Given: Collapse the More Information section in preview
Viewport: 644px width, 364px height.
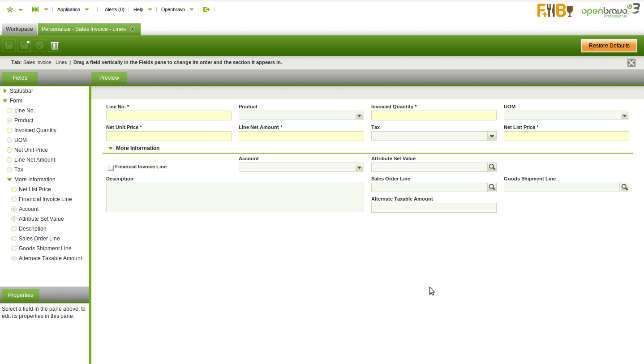Looking at the screenshot, I should pos(111,148).
